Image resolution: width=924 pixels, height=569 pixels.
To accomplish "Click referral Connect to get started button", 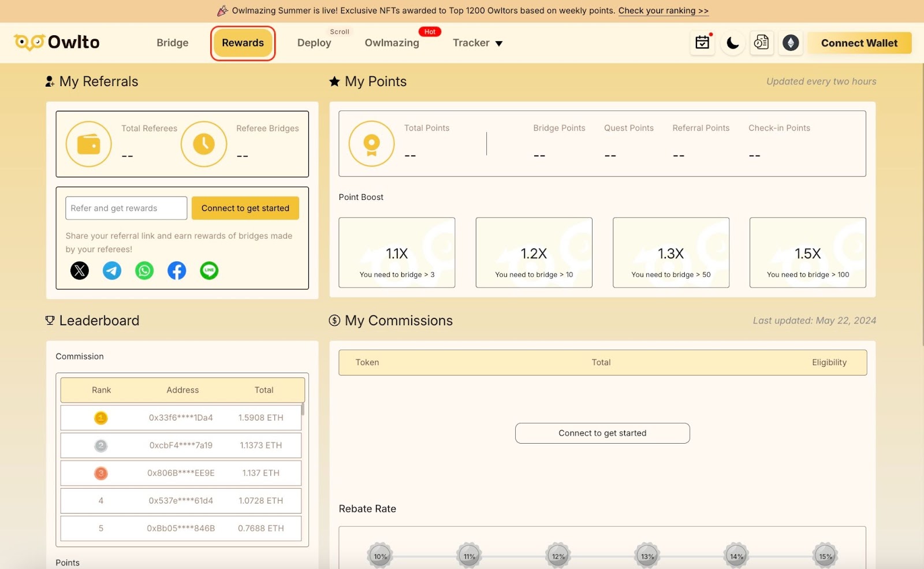I will (245, 208).
